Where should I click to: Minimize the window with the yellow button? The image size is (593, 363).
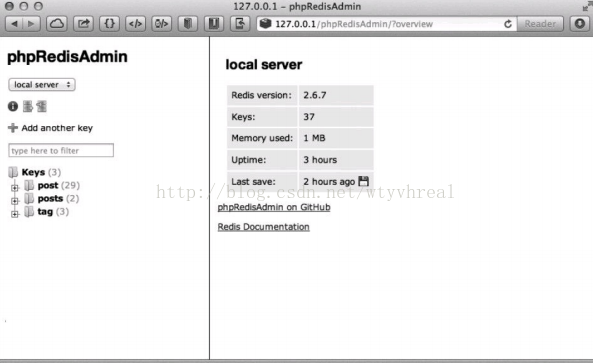24,6
